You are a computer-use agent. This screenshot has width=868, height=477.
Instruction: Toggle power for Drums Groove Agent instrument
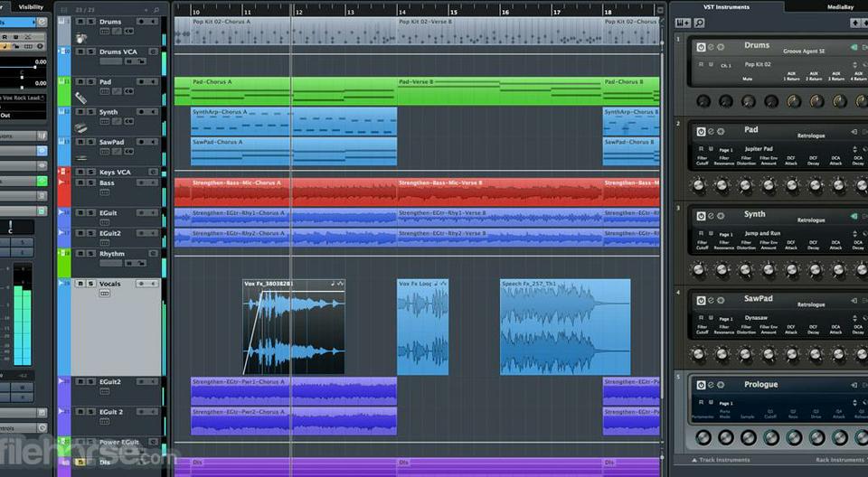(x=700, y=47)
